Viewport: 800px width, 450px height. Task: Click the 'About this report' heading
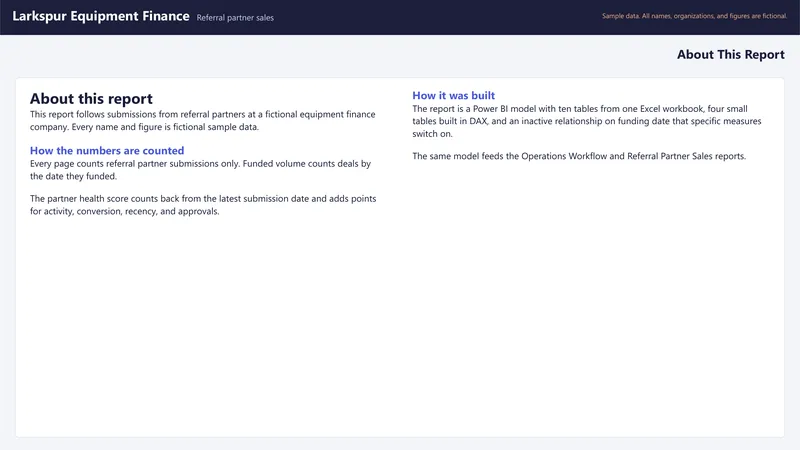[91, 98]
